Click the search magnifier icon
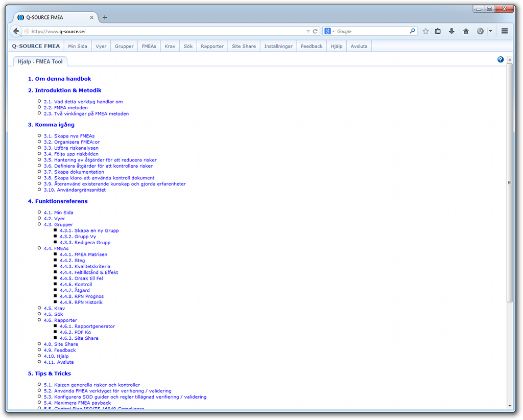 (412, 31)
